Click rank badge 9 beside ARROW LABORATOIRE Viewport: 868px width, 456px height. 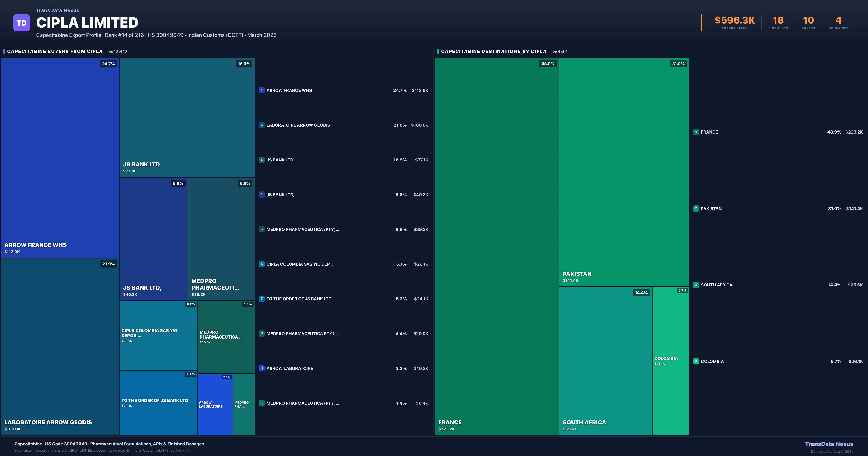(261, 368)
